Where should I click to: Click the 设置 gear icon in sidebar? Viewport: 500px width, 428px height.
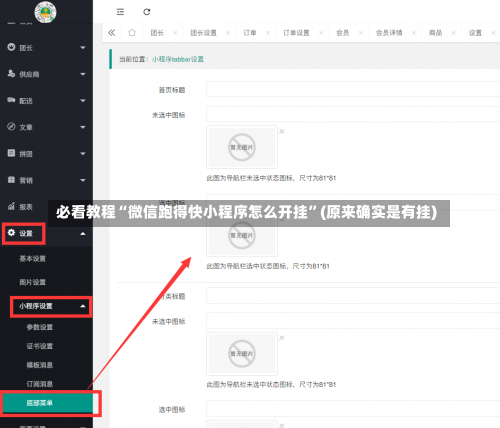(11, 233)
